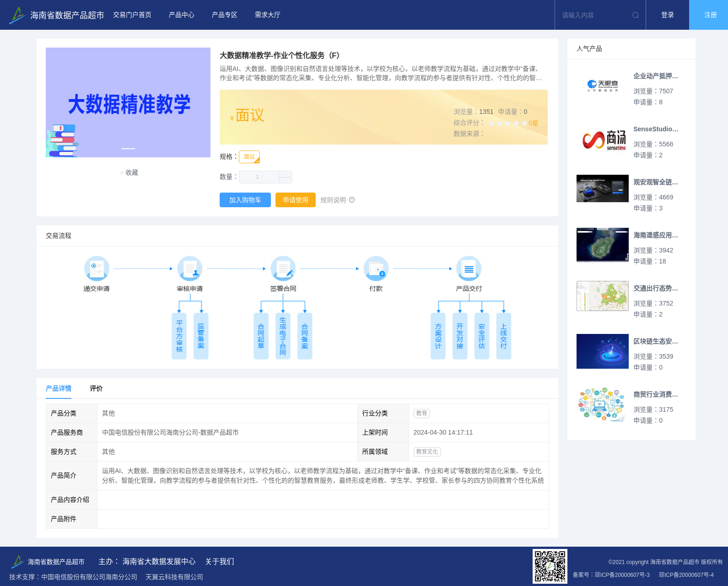Viewport: 728px width, 586px height.
Task: Click the 申请使用 button
Action: (296, 200)
